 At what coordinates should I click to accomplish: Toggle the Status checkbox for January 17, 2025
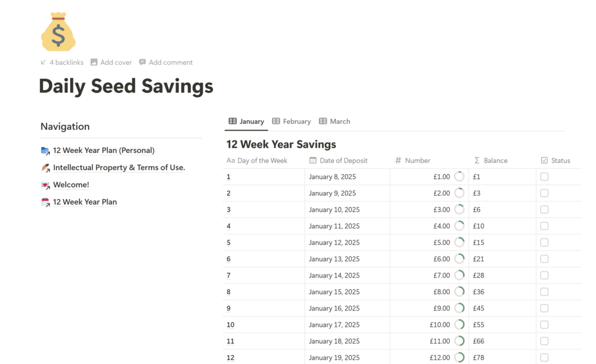[x=544, y=325]
